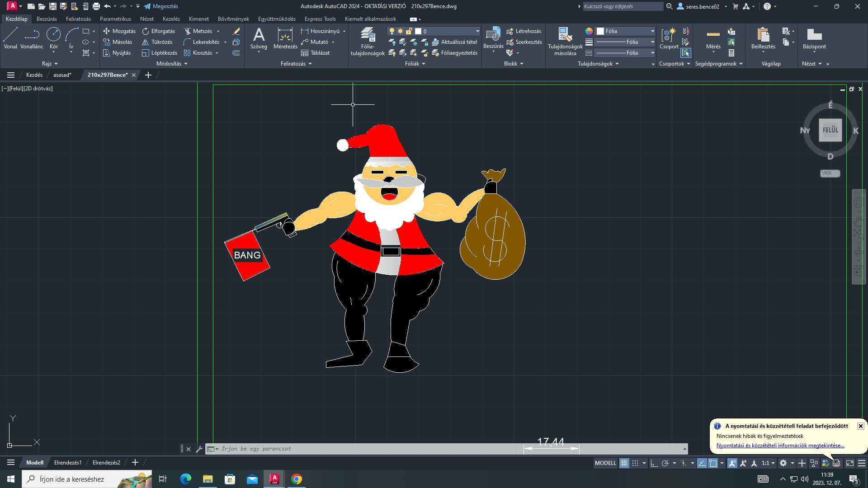Toggle clean screen mode
Screen dimensions: 868x488
[x=850, y=463]
